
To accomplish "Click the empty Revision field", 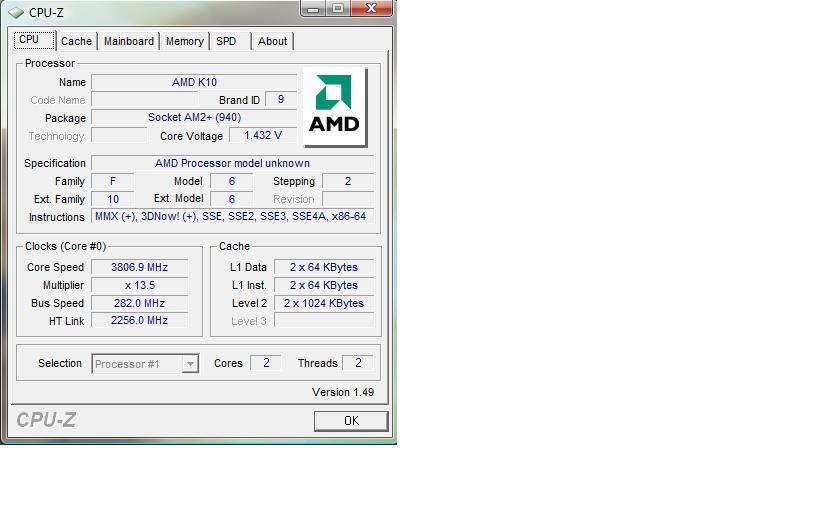I will tap(348, 199).
